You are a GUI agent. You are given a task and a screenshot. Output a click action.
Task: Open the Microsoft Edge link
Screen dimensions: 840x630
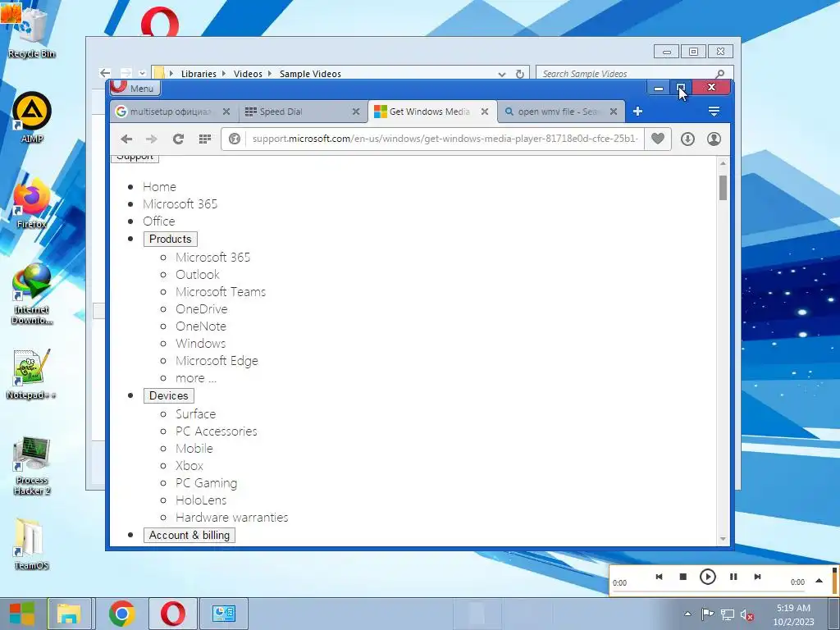tap(217, 361)
